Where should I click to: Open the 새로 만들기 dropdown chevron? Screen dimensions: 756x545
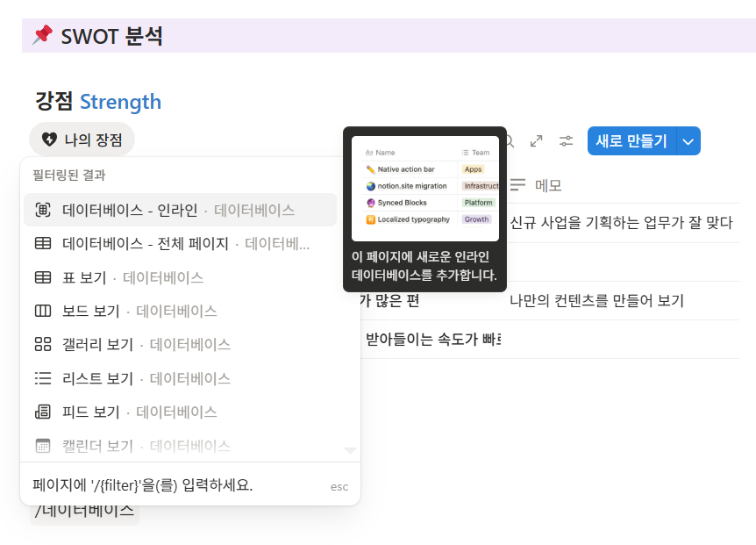click(x=688, y=140)
